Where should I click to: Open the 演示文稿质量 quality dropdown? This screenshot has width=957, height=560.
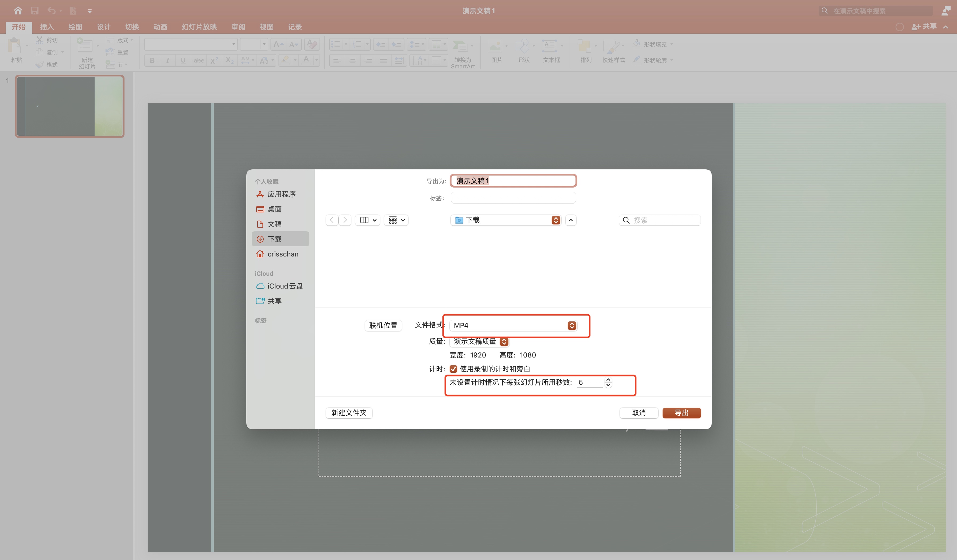[479, 341]
